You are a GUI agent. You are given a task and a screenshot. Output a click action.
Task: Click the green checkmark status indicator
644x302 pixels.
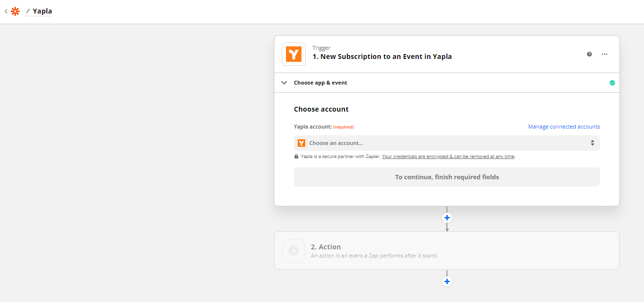click(612, 83)
